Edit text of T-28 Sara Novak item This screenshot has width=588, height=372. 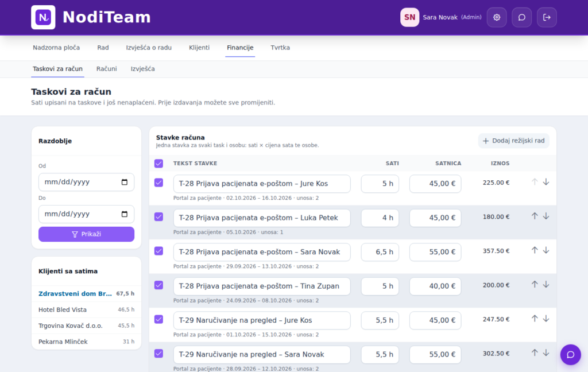[x=262, y=252]
